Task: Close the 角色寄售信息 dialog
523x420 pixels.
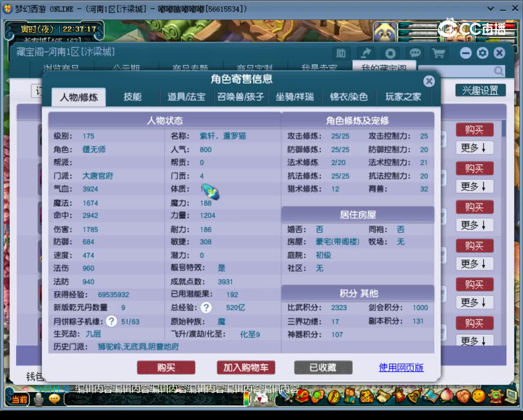Action: (x=429, y=81)
